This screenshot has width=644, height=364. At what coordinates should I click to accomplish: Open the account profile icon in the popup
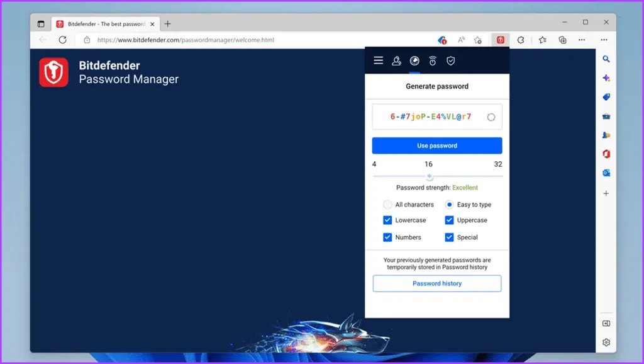[x=396, y=60]
